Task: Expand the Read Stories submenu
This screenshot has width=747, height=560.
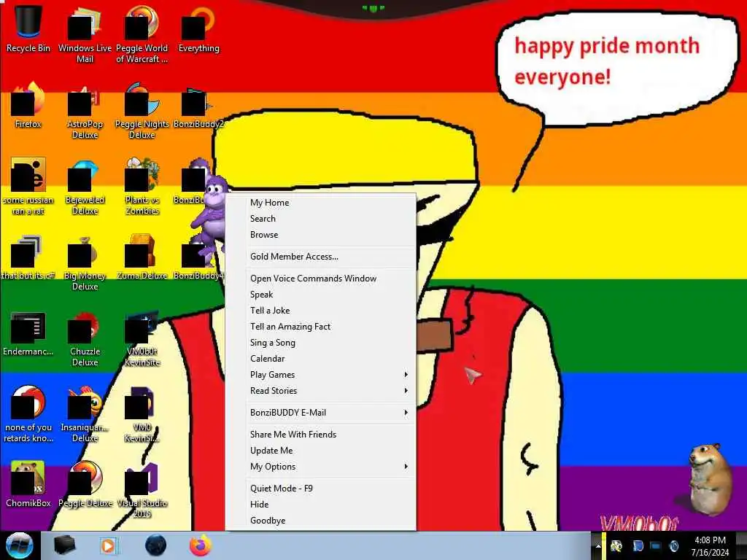Action: click(321, 391)
